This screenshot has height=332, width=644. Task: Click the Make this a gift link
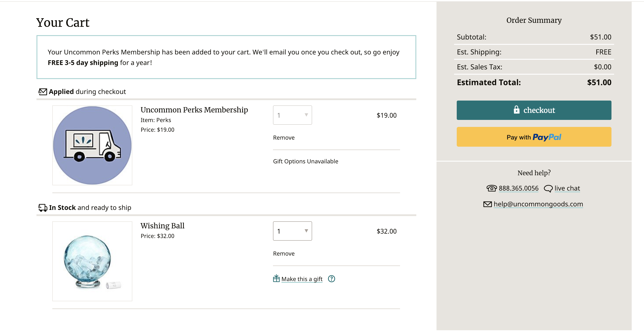pos(302,279)
